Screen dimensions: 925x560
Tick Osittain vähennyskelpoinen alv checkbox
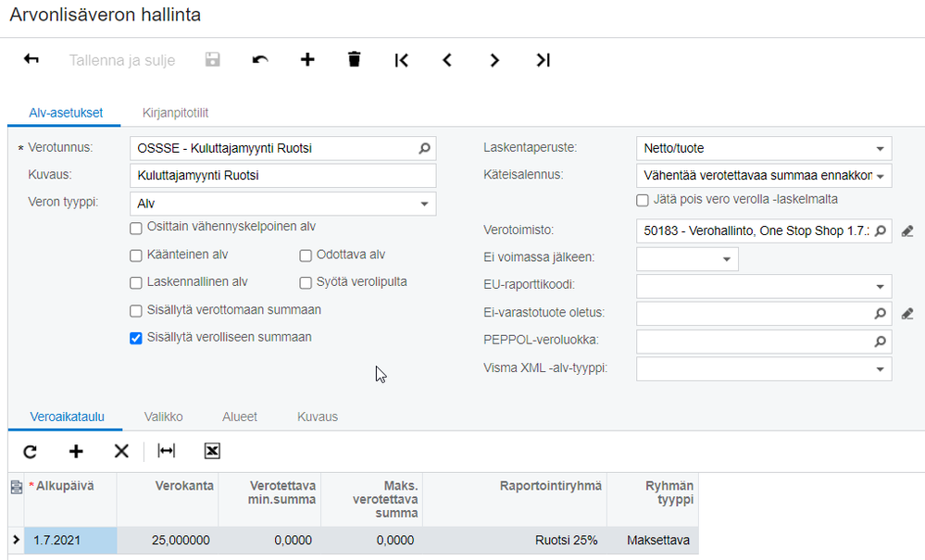tap(136, 228)
